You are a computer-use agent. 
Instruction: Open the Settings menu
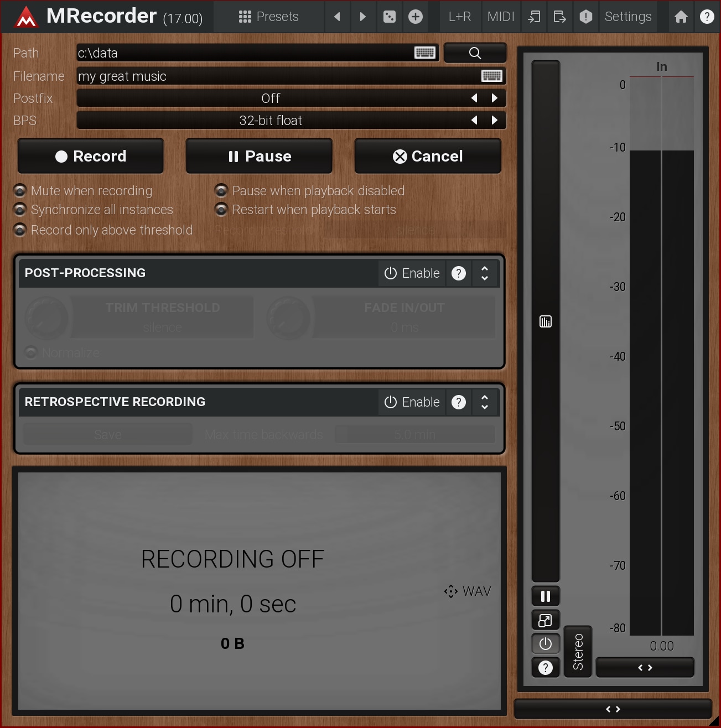(628, 17)
